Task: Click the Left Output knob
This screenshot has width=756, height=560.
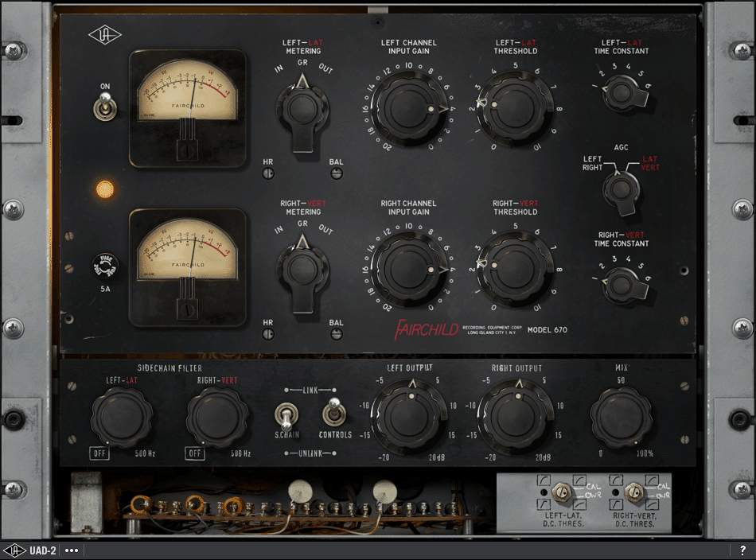Action: (410, 417)
